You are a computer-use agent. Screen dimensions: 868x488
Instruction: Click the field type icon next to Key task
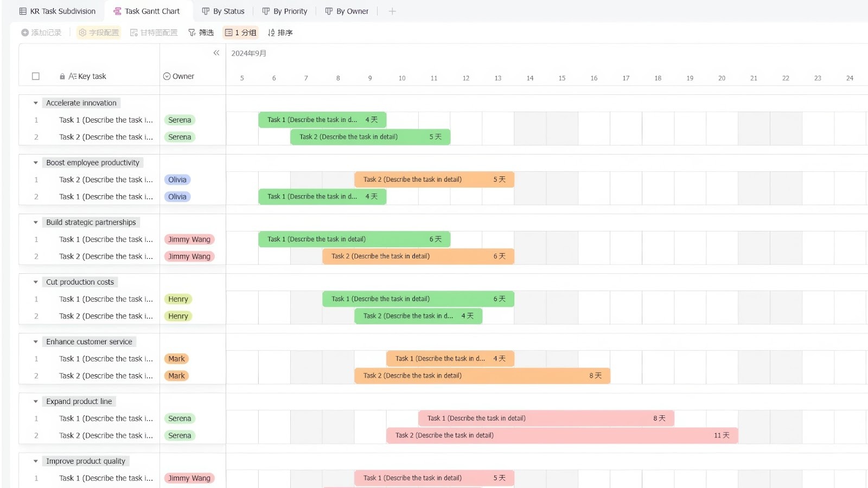73,76
